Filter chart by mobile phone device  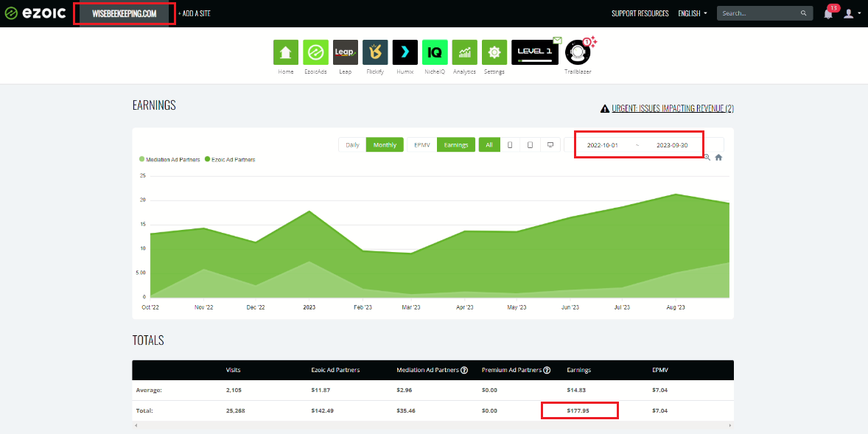510,145
